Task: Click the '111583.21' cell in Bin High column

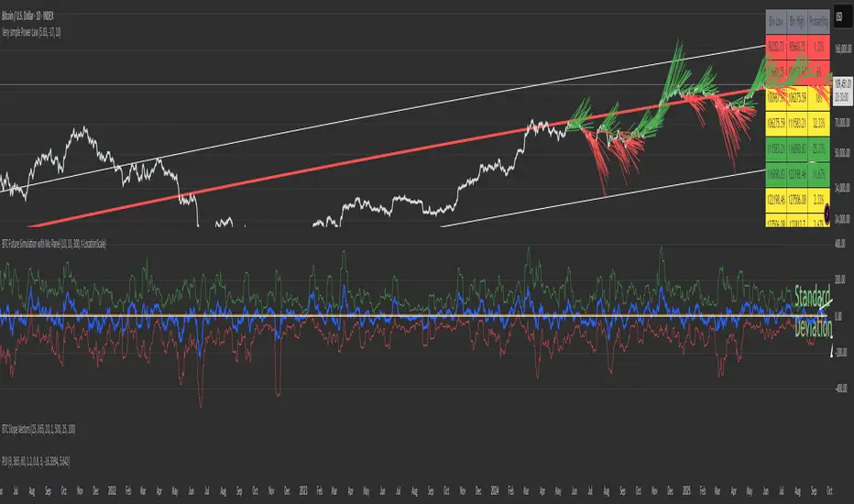Action: [x=797, y=124]
